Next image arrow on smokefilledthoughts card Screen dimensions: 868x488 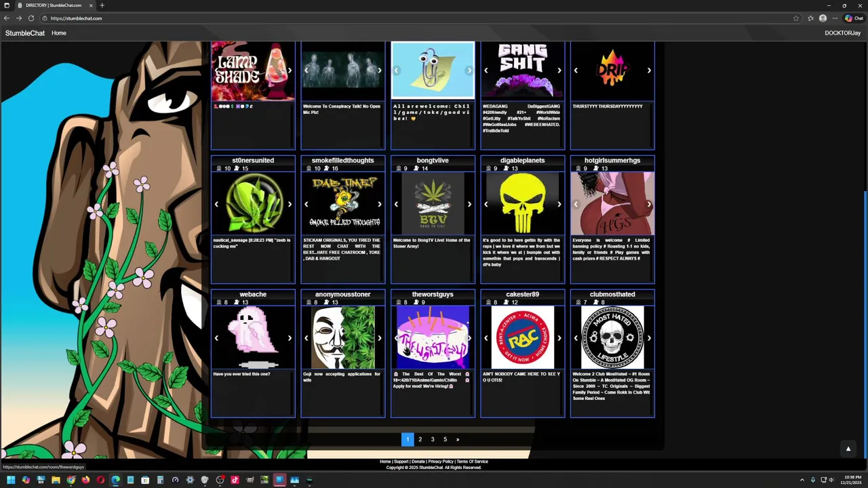pyautogui.click(x=379, y=204)
